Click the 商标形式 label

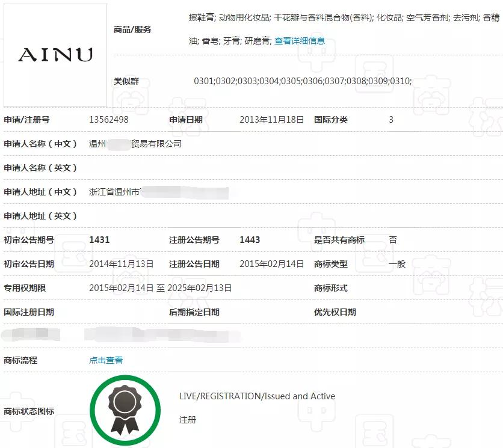pyautogui.click(x=331, y=288)
